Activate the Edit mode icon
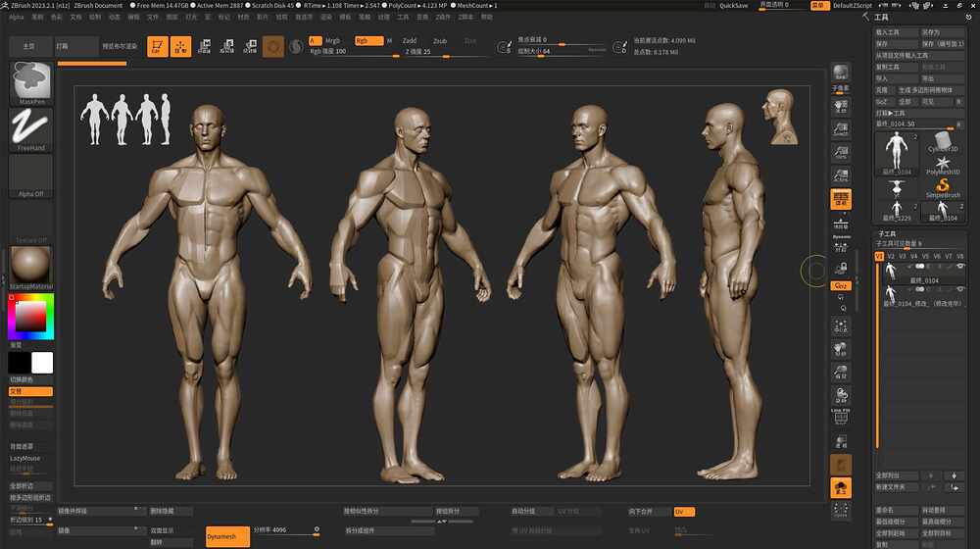980x549 pixels. [x=158, y=46]
